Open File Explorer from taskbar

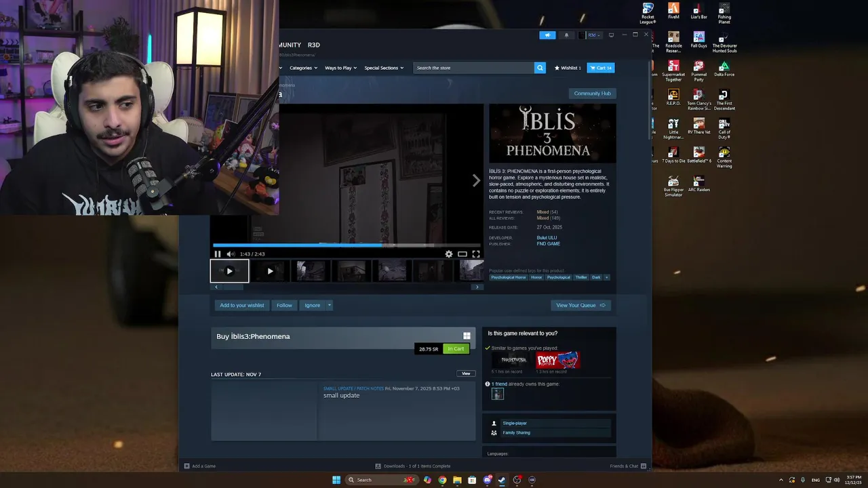point(457,480)
